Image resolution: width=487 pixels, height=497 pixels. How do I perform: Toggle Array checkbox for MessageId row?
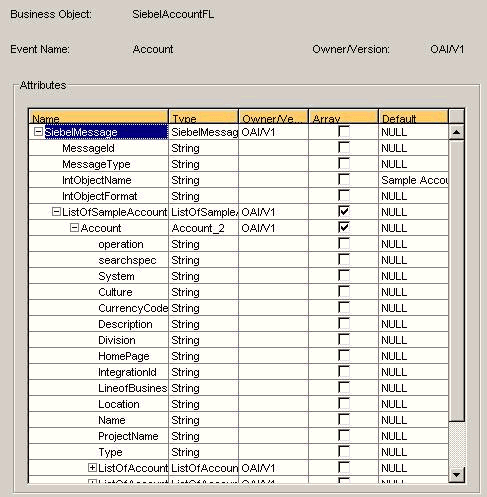click(x=344, y=147)
